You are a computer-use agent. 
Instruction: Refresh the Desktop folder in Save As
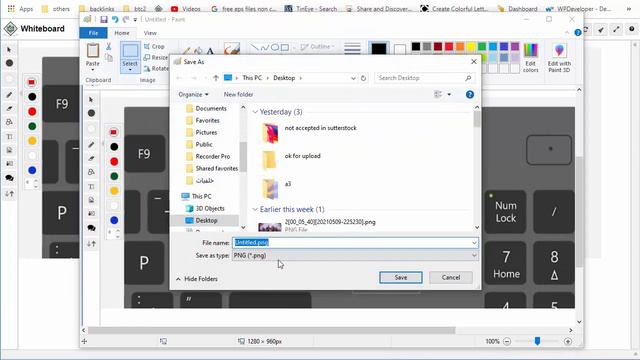[x=363, y=78]
